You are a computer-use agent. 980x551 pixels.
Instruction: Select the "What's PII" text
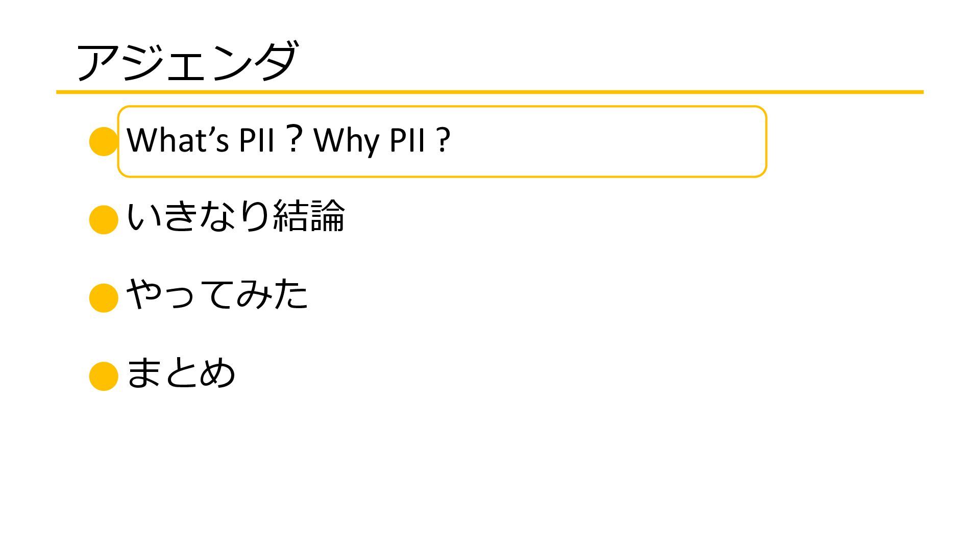[201, 140]
